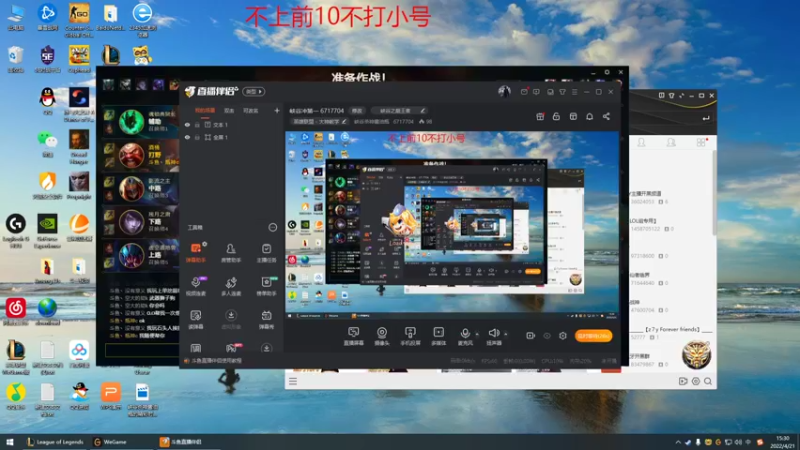Click the League chat input box
This screenshot has width=800, height=450.
pos(141,350)
